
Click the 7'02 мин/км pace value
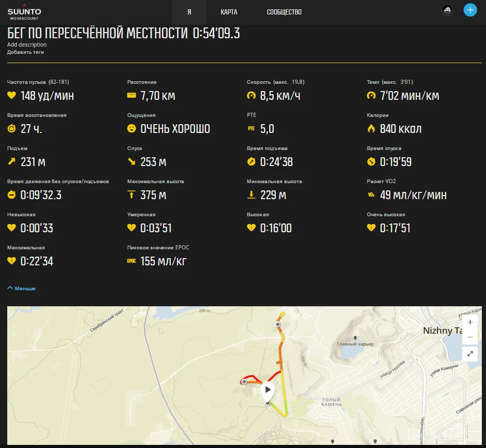pyautogui.click(x=409, y=95)
